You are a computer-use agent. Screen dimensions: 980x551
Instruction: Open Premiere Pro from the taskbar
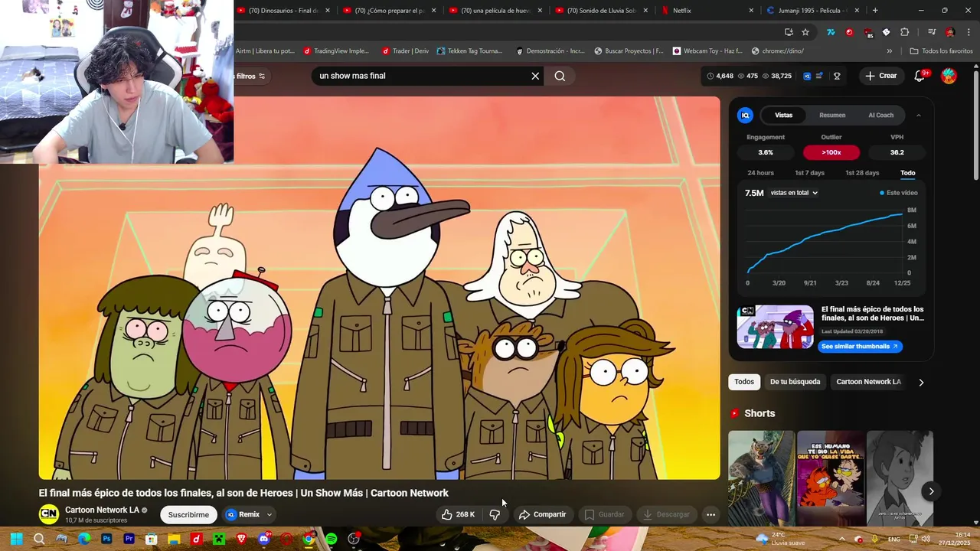coord(129,539)
